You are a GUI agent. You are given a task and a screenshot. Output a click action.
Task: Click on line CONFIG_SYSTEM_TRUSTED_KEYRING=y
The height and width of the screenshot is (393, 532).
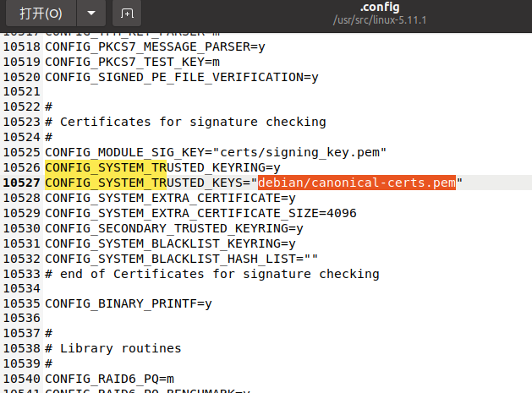pos(163,167)
